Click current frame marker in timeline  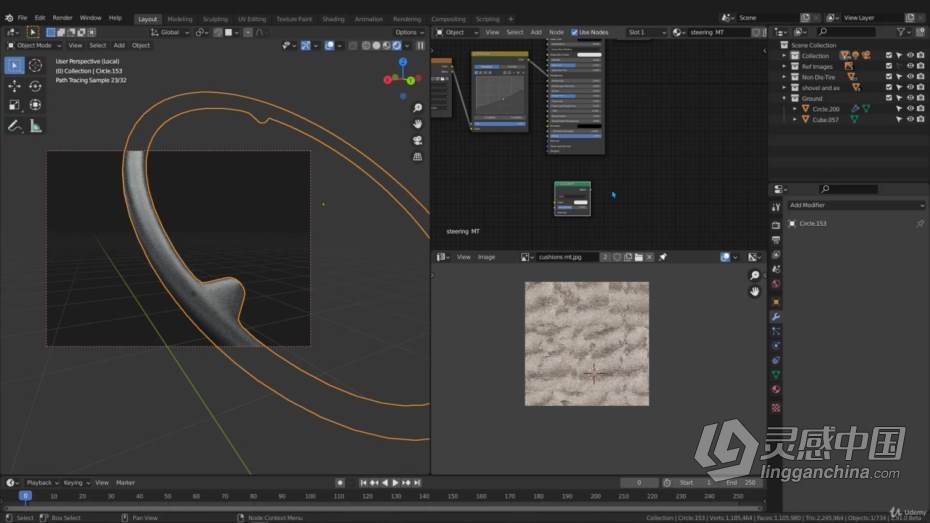25,496
